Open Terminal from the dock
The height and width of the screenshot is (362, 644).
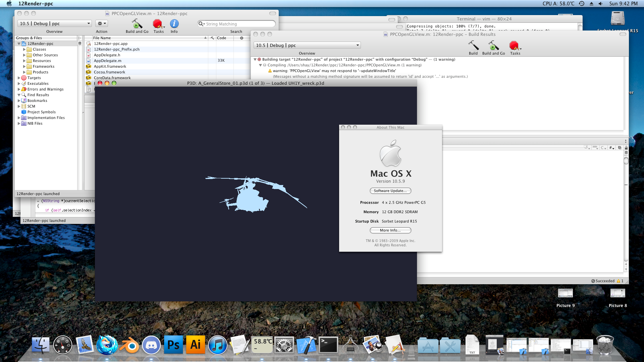(328, 345)
